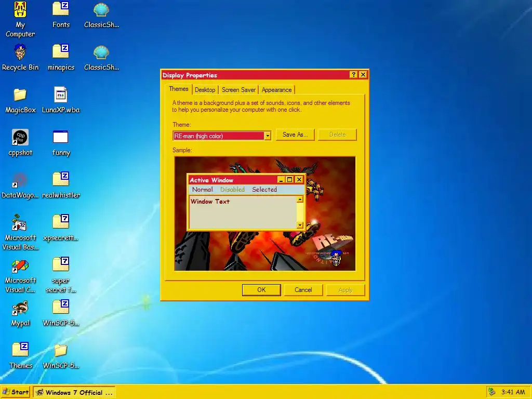Click the greyed-out Apply button

345,290
